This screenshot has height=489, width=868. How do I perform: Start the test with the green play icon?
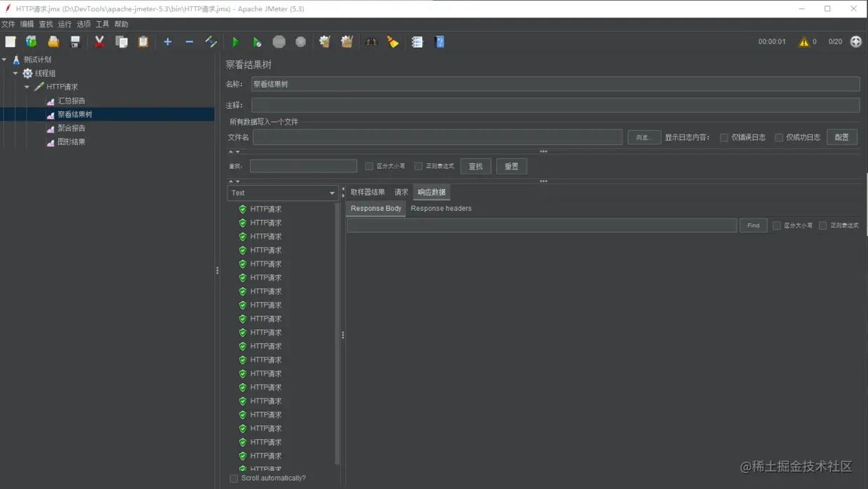pyautogui.click(x=235, y=42)
